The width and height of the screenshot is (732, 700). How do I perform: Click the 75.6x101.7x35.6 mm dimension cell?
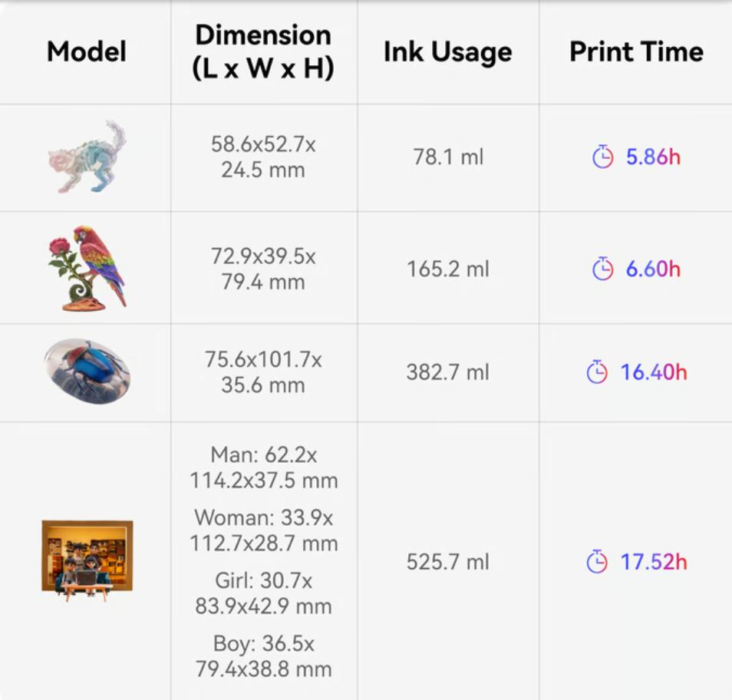(x=263, y=372)
